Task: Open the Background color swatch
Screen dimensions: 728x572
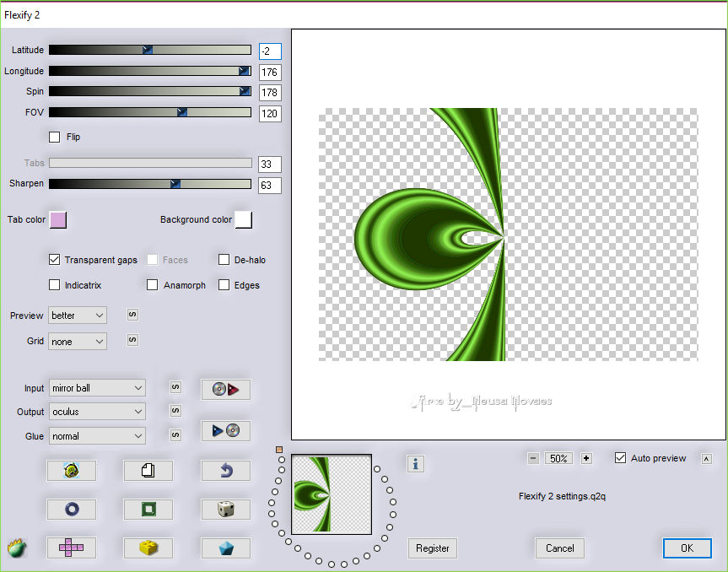Action: coord(243,220)
